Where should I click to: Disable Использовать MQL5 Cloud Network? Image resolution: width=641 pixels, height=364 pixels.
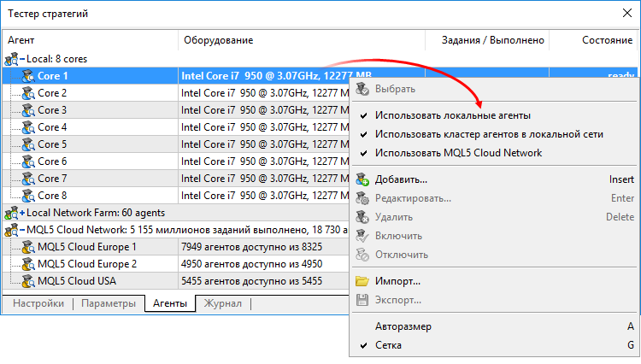point(458,153)
